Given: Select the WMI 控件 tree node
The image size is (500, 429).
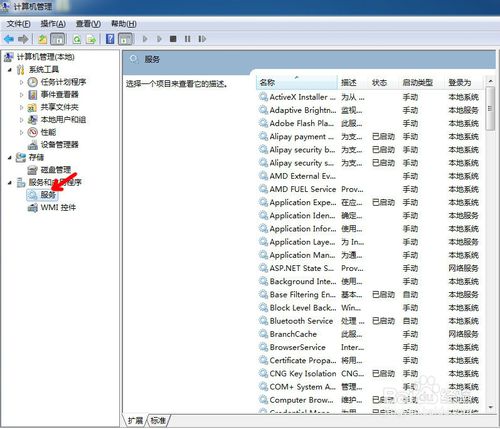Looking at the screenshot, I should (x=58, y=208).
